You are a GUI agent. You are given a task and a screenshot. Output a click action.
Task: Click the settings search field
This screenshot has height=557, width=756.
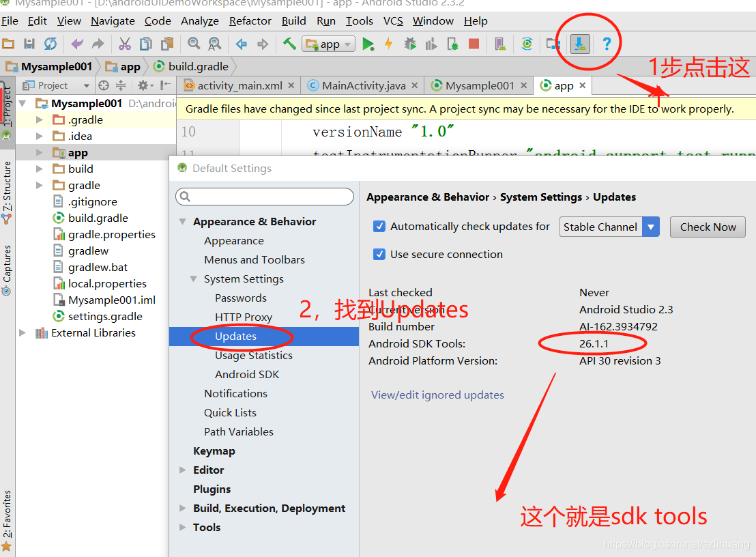(x=265, y=197)
